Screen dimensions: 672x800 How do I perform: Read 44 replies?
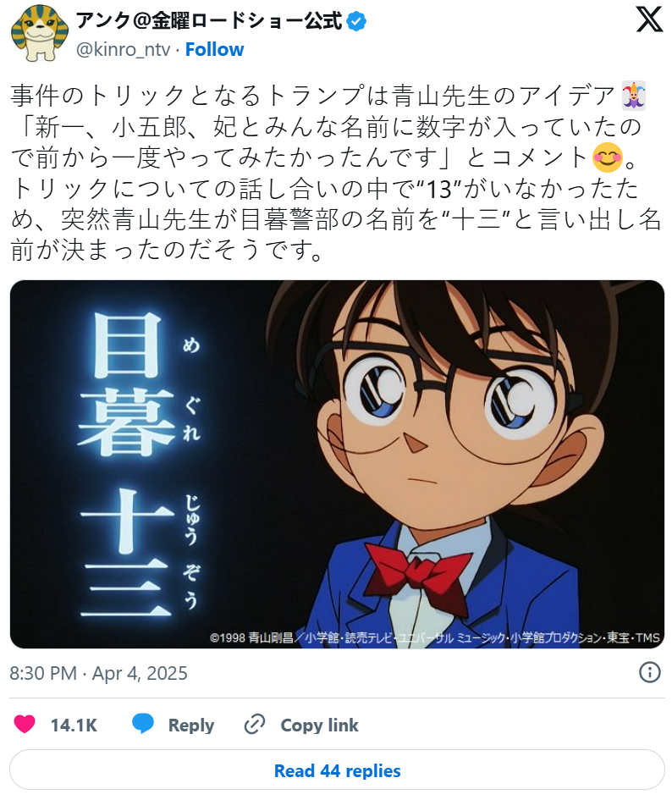point(337,770)
